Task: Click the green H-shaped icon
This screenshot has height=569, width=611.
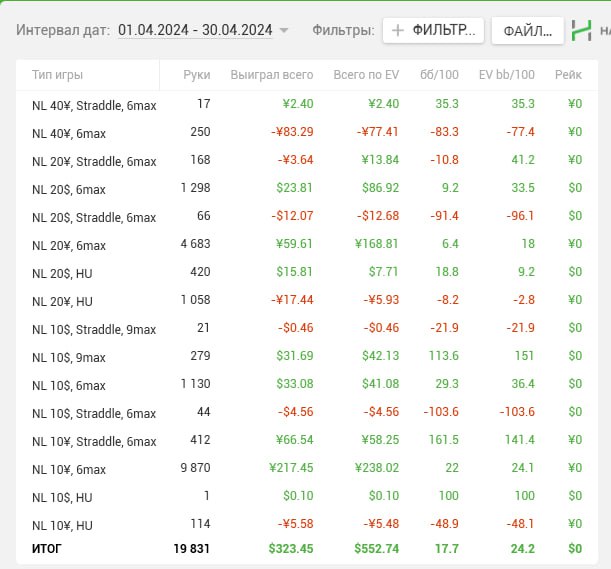Action: coord(581,30)
